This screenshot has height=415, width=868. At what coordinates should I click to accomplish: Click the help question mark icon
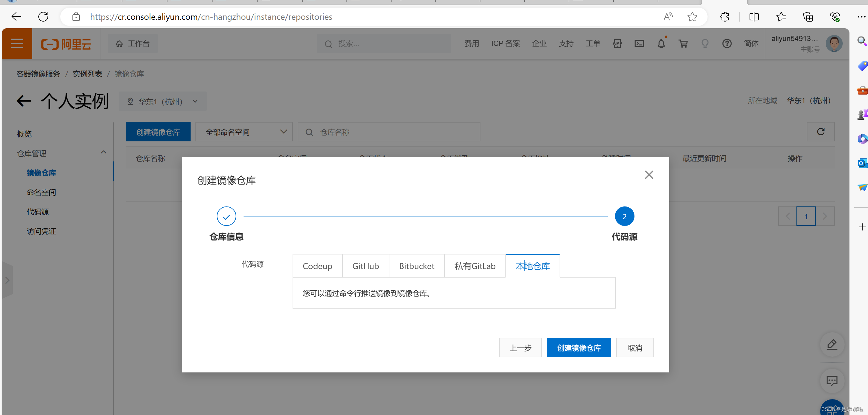(727, 44)
